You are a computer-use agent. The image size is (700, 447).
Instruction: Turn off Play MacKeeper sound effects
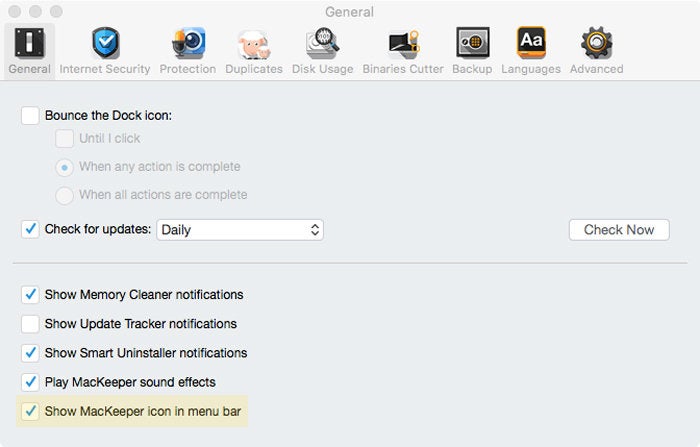pyautogui.click(x=30, y=382)
